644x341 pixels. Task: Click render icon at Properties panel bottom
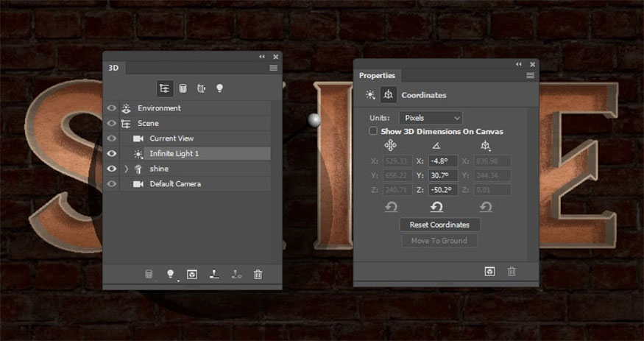click(x=489, y=272)
